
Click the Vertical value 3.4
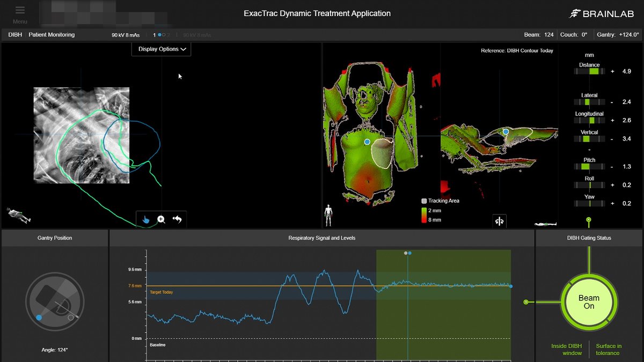point(626,139)
